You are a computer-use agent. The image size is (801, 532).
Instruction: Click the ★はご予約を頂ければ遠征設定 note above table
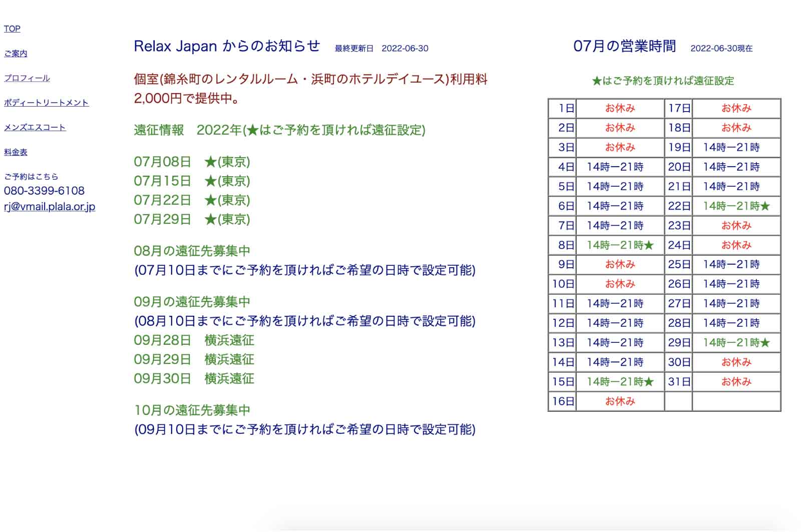(x=663, y=81)
